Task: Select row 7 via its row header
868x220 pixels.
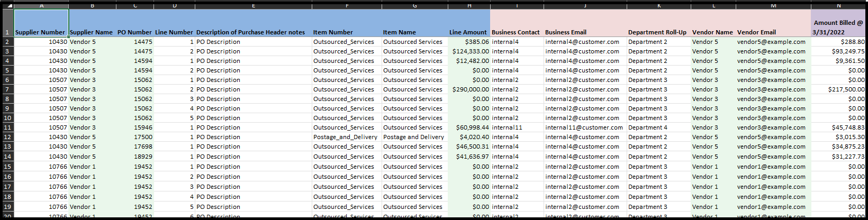Action: click(x=7, y=89)
